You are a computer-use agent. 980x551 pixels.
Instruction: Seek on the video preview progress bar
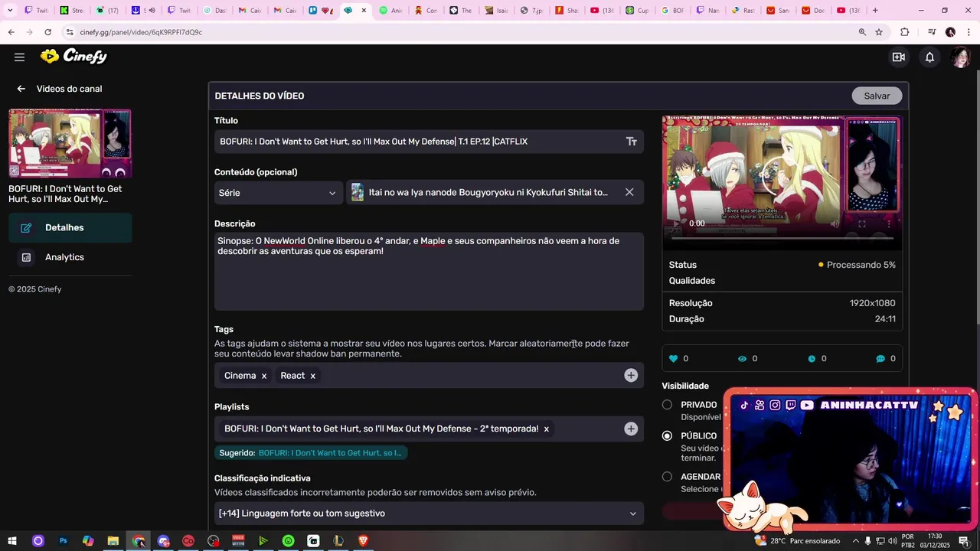click(782, 238)
